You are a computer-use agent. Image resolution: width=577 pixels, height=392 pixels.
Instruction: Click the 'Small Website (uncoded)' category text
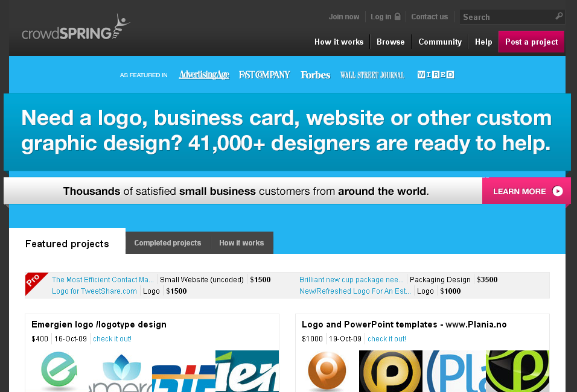click(x=202, y=279)
